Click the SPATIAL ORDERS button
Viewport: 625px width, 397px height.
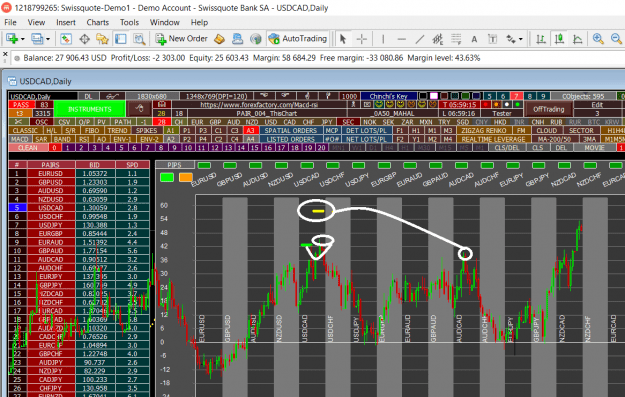pos(291,131)
